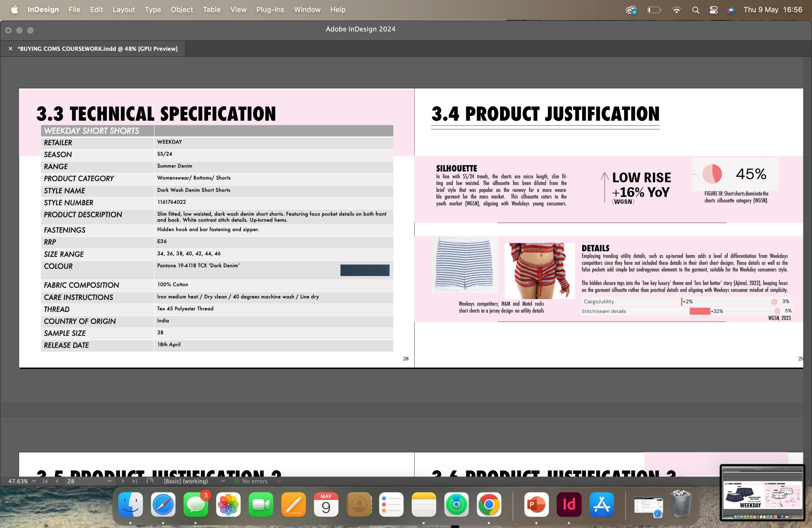Open Siri from the menu bar
Screen dimensions: 812x528
click(731, 10)
